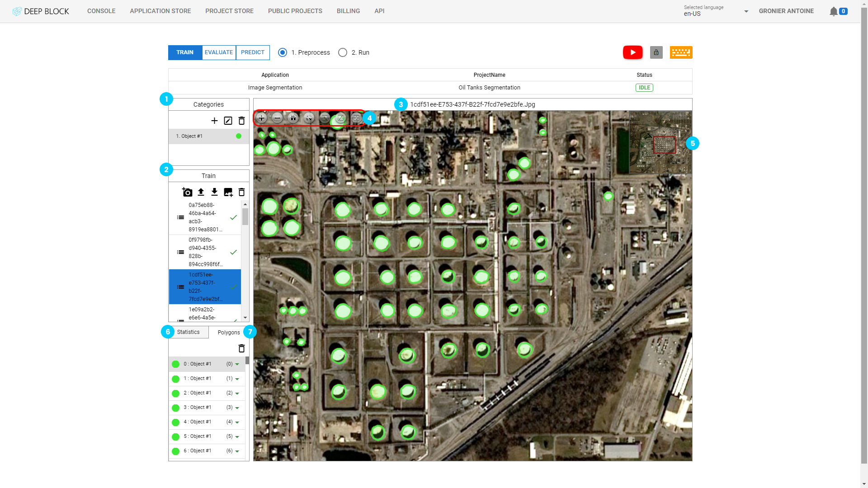Switch to the EVALUATE tab
The image size is (868, 488).
[219, 52]
